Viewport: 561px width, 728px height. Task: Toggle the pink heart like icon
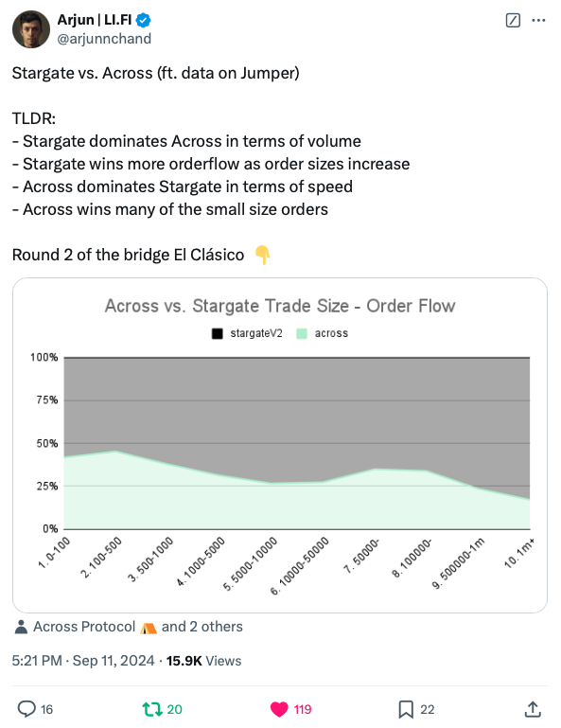pos(279,709)
